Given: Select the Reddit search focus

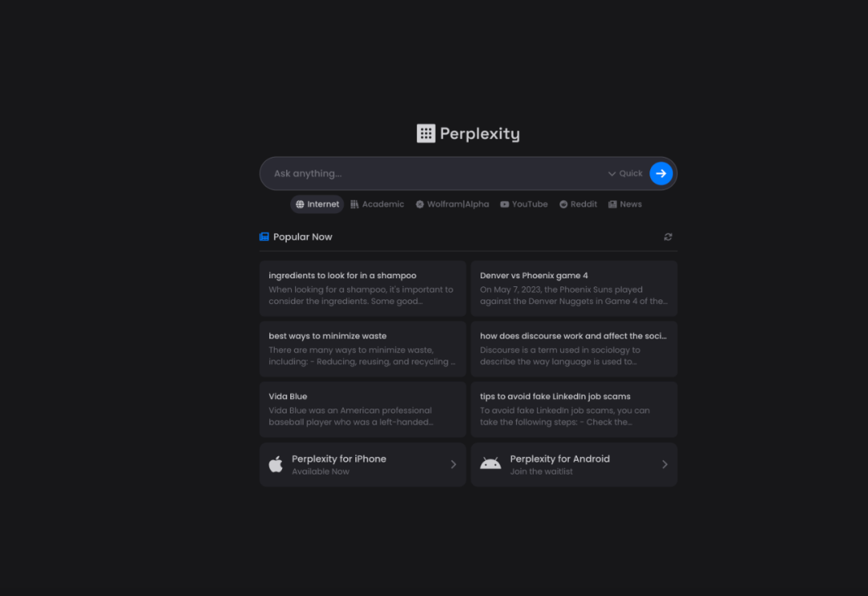Looking at the screenshot, I should point(578,204).
